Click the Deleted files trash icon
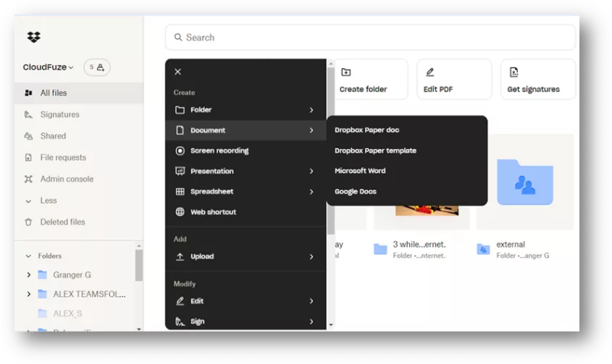 28,222
